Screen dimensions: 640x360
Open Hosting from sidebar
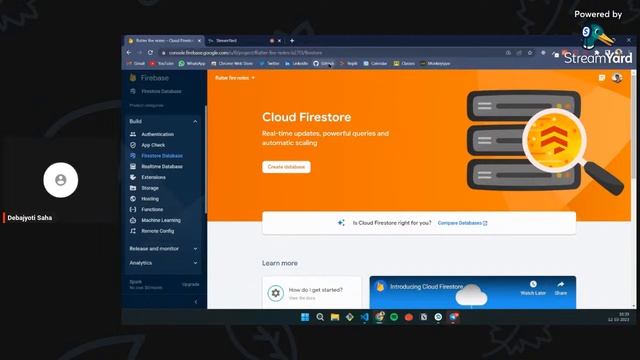pos(150,199)
